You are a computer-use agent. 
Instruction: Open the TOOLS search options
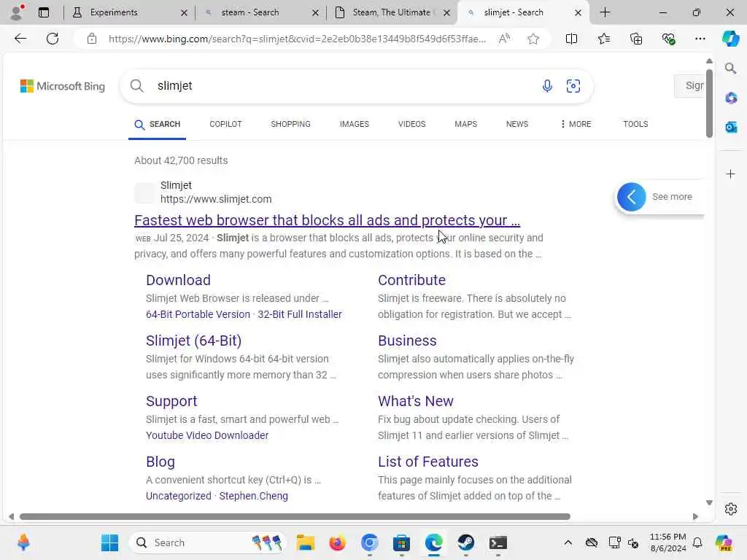click(635, 124)
